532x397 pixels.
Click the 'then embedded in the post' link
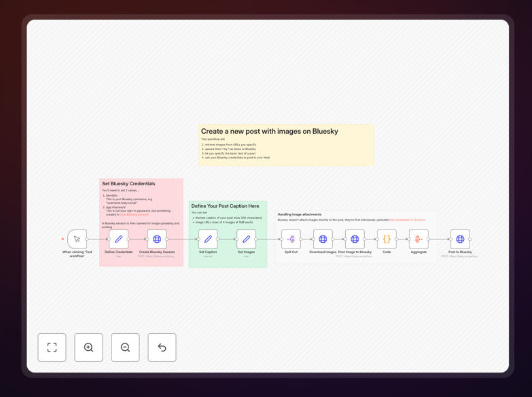point(407,220)
